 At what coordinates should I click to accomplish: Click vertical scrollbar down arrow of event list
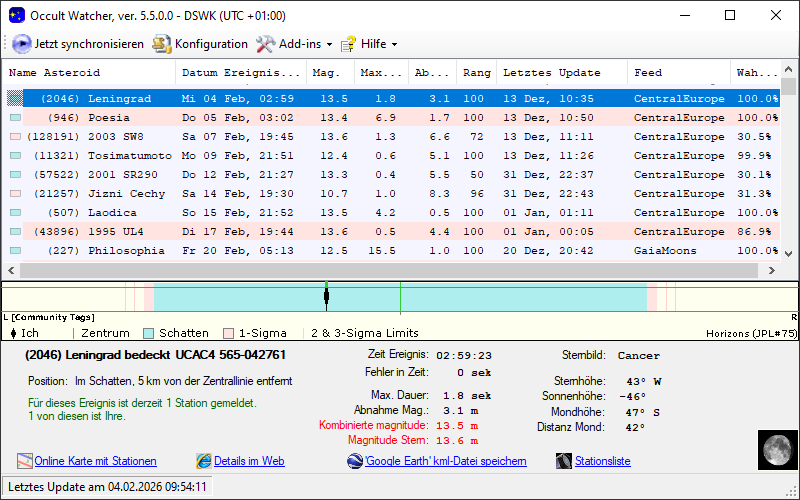(x=788, y=254)
